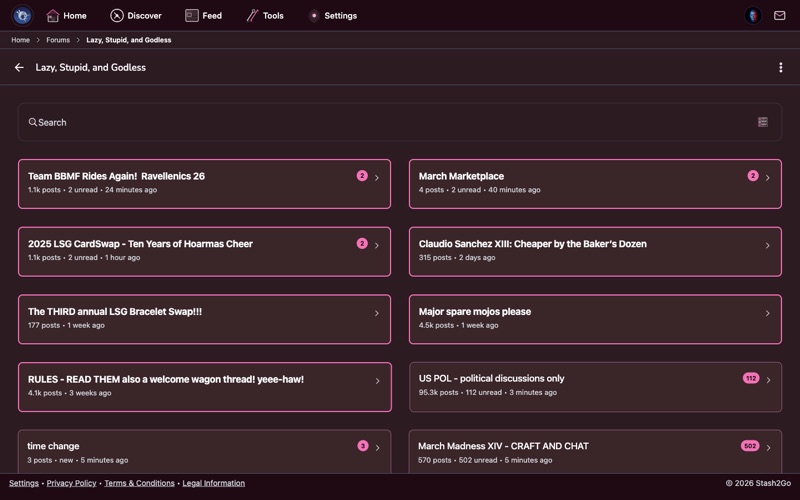Click '315 posts • 2 days ago' text
Image resolution: width=800 pixels, height=500 pixels.
[x=457, y=258]
